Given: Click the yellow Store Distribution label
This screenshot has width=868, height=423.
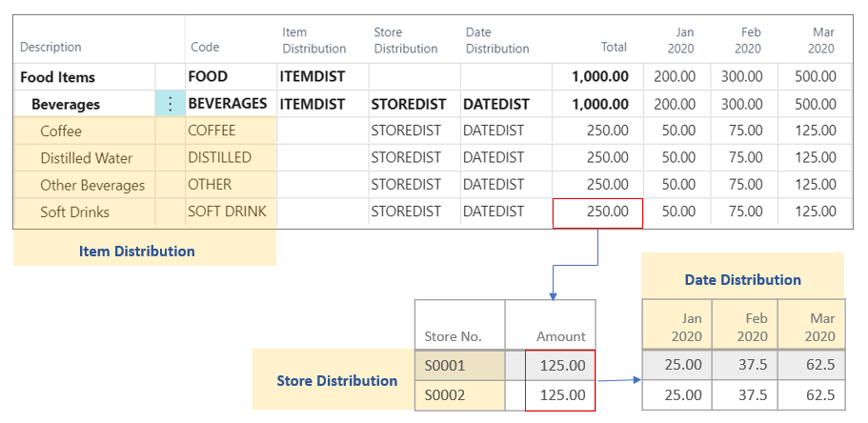Looking at the screenshot, I should [336, 380].
